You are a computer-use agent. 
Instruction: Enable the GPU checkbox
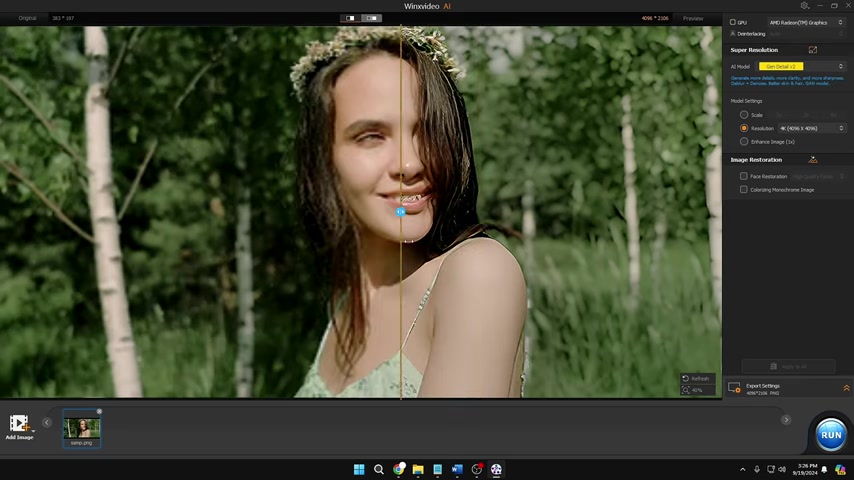(733, 22)
